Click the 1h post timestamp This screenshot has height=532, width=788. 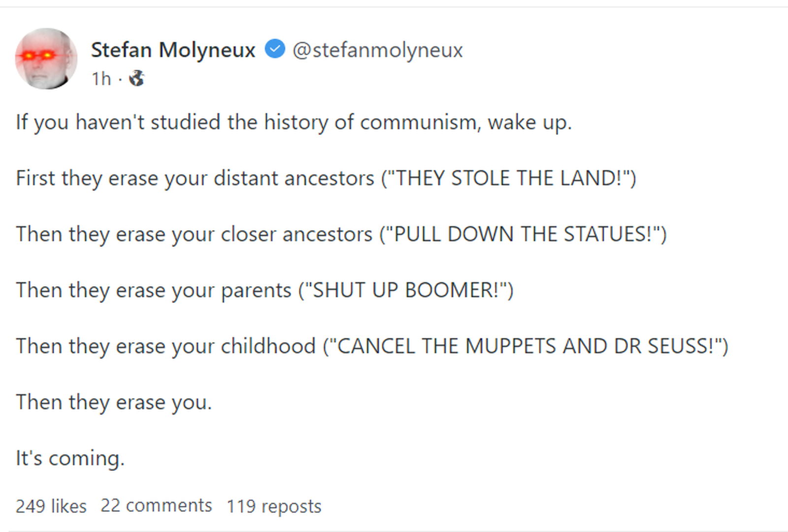[101, 79]
